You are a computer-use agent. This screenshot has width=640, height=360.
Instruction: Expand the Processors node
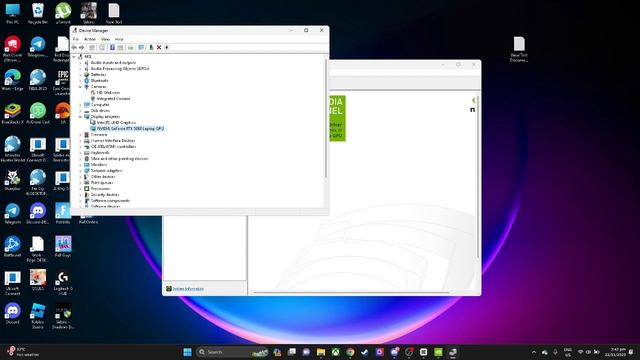tap(80, 189)
